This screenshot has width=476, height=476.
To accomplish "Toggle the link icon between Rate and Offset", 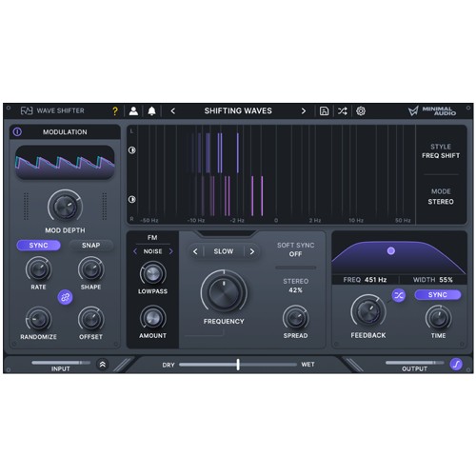I will [65, 297].
